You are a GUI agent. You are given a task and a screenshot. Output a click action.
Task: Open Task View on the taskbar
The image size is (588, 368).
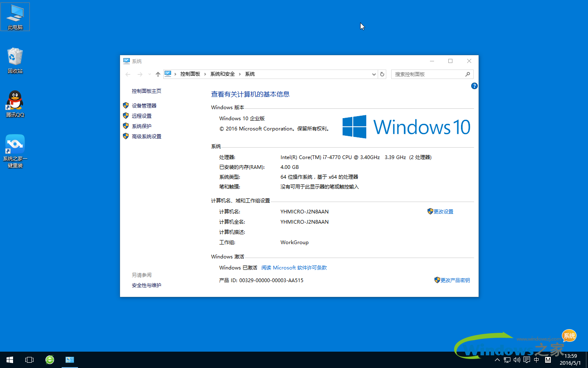pos(29,360)
